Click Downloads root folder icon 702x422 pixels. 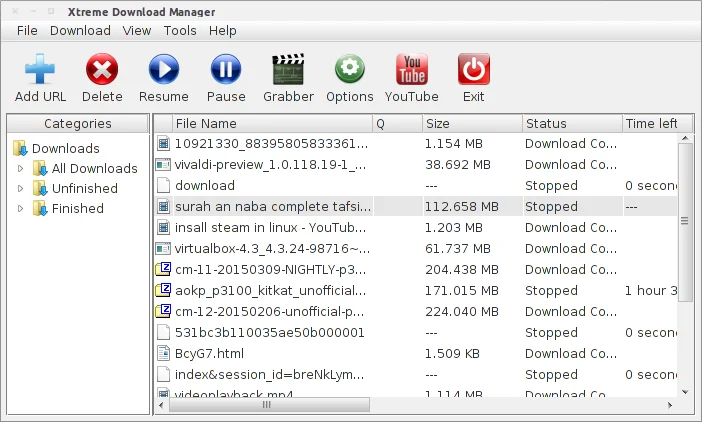(20, 148)
